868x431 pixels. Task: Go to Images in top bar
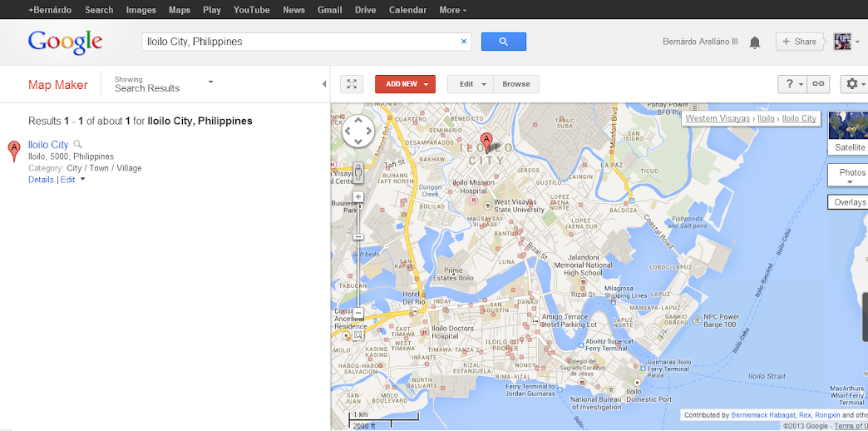tap(141, 10)
